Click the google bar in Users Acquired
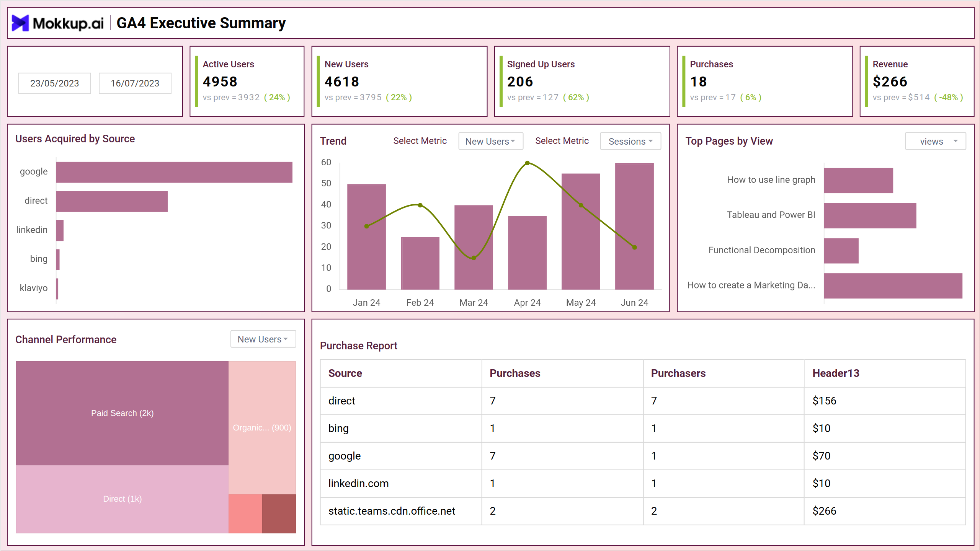This screenshot has width=980, height=551. (x=174, y=172)
